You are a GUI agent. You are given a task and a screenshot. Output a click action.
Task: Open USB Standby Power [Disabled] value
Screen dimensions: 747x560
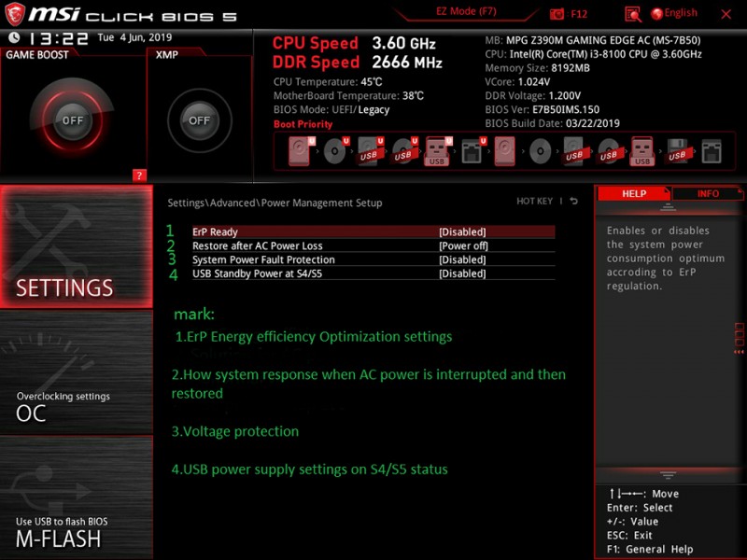pos(462,273)
